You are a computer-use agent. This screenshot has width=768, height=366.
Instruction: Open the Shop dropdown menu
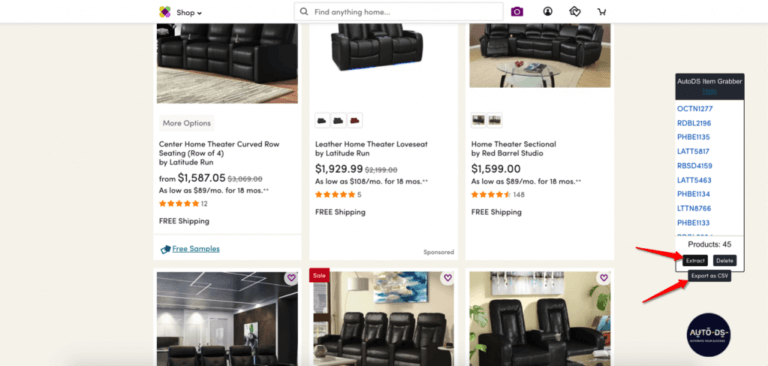coord(189,13)
